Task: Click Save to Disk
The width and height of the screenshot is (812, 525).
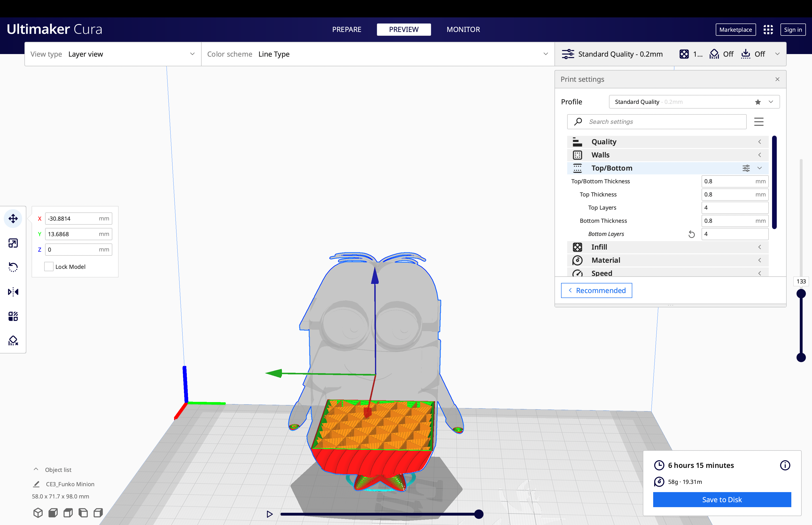Action: tap(722, 500)
